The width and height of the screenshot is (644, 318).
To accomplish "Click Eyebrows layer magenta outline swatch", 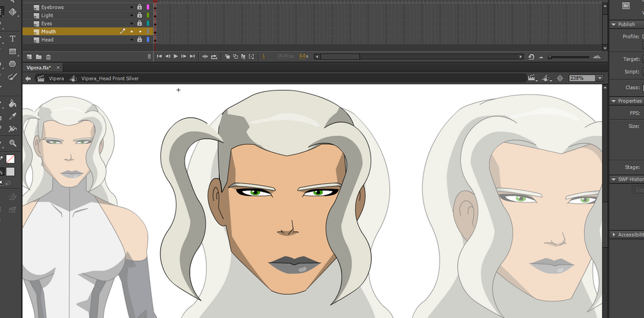I will [x=148, y=7].
